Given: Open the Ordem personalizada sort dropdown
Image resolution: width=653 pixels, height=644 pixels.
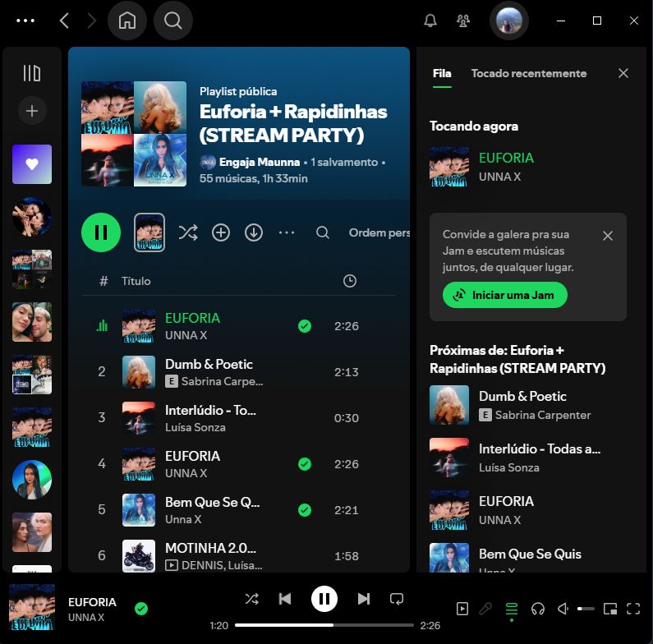Looking at the screenshot, I should point(379,232).
